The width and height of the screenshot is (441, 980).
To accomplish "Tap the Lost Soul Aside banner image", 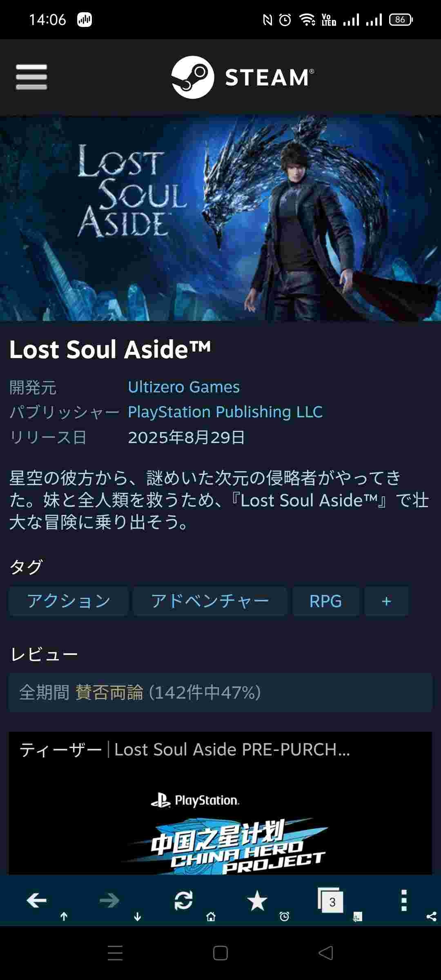I will pos(220,218).
